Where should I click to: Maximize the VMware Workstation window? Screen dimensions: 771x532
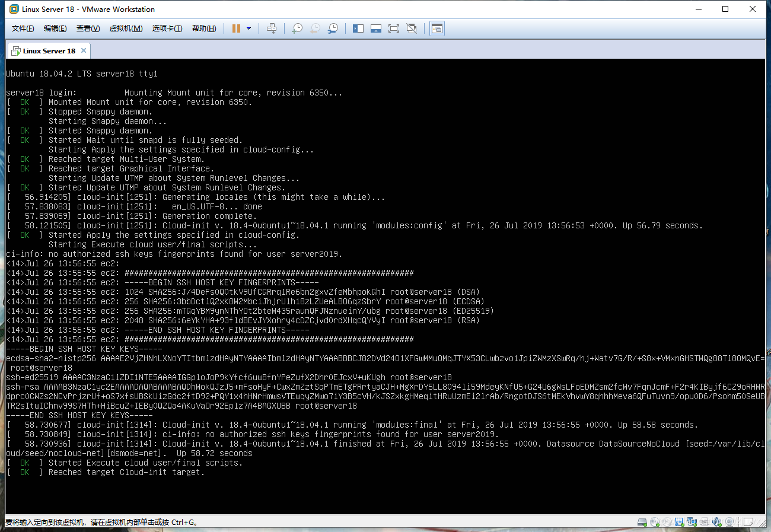click(725, 9)
